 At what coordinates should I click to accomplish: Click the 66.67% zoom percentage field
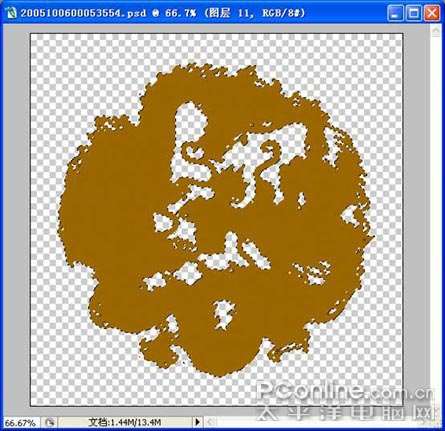pyautogui.click(x=20, y=423)
